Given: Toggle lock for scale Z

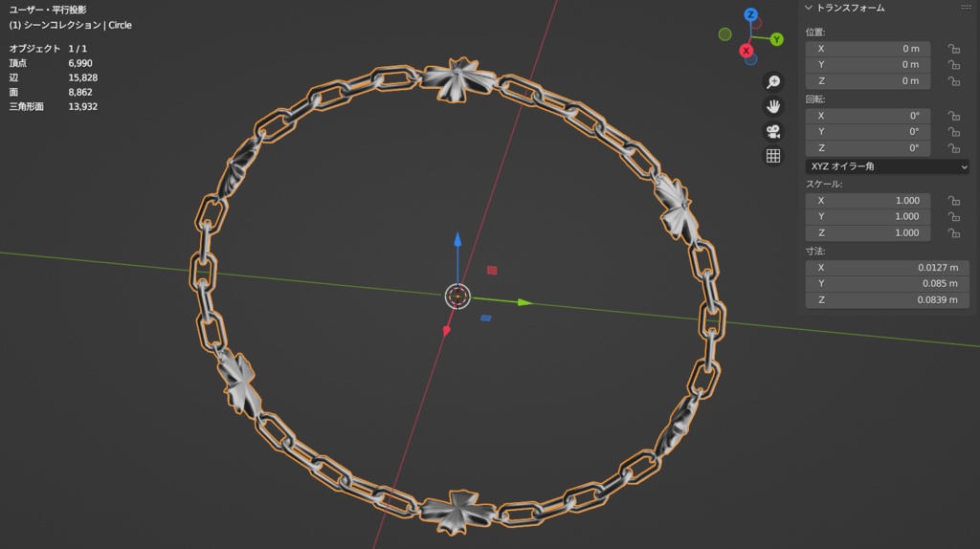Looking at the screenshot, I should coord(954,233).
